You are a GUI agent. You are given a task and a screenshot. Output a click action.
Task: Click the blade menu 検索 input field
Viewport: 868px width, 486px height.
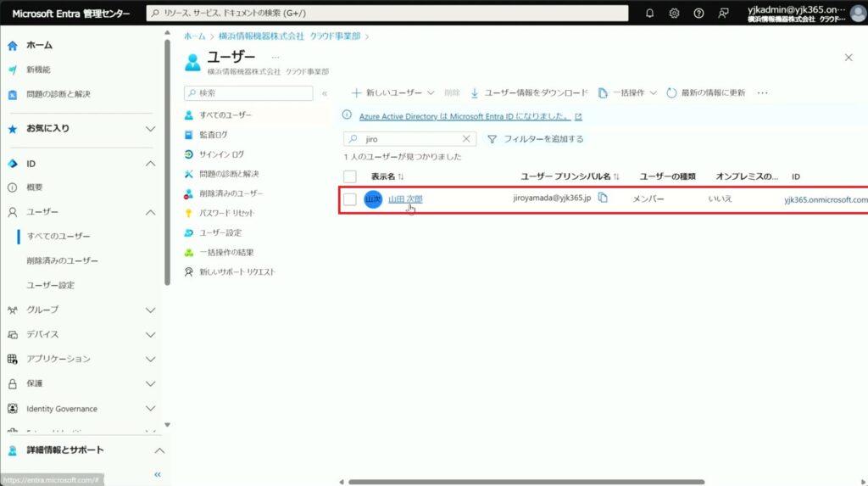pyautogui.click(x=248, y=93)
